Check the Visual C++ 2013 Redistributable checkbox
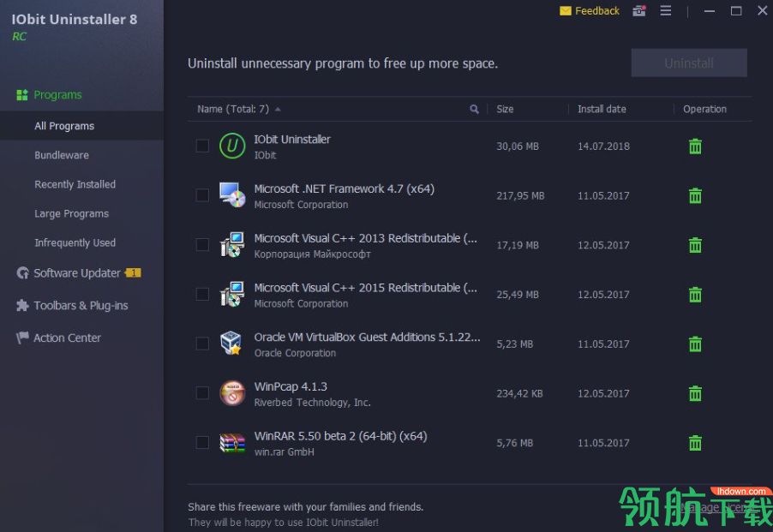 pyautogui.click(x=202, y=245)
